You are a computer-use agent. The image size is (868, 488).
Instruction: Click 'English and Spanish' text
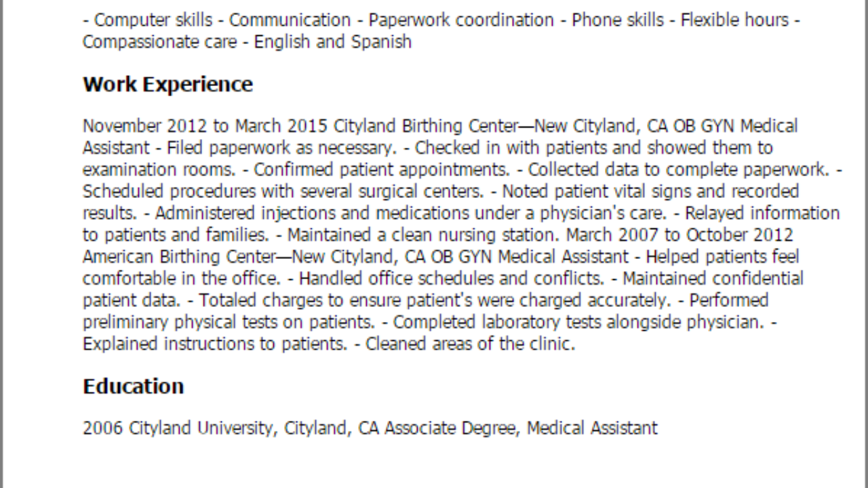point(332,42)
